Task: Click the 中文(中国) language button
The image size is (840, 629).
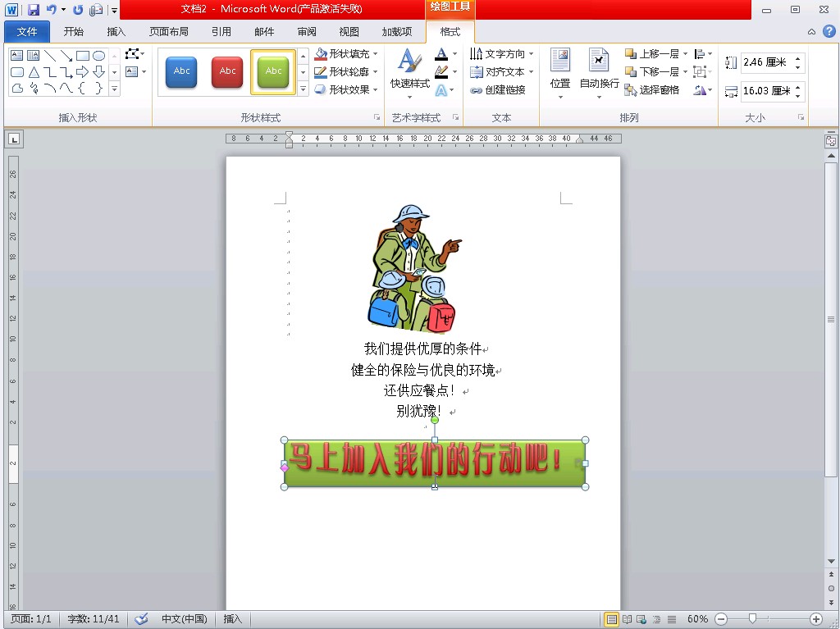Action: click(x=184, y=619)
